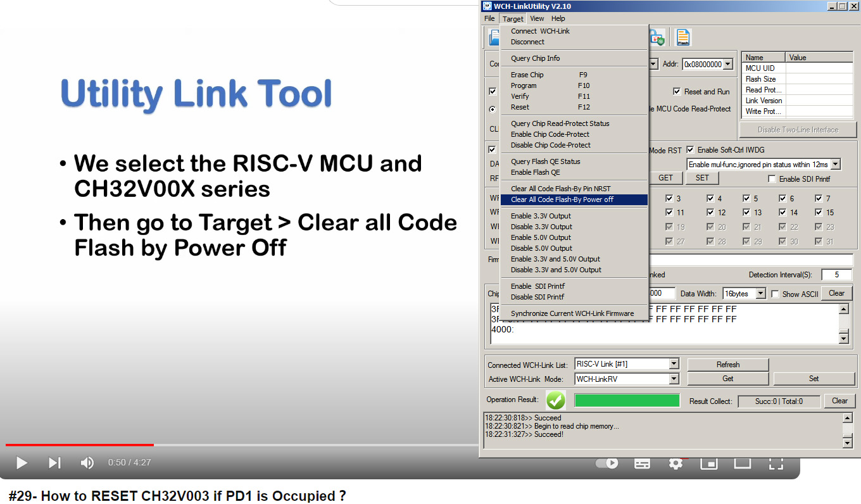Toggle subtitles with the captions icon
Screen dimensions: 861x504
tap(642, 463)
